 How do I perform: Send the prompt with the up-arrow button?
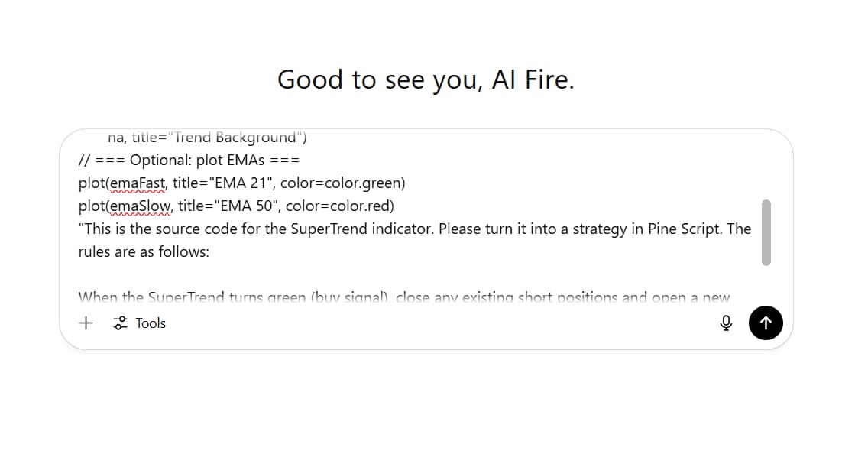point(766,323)
